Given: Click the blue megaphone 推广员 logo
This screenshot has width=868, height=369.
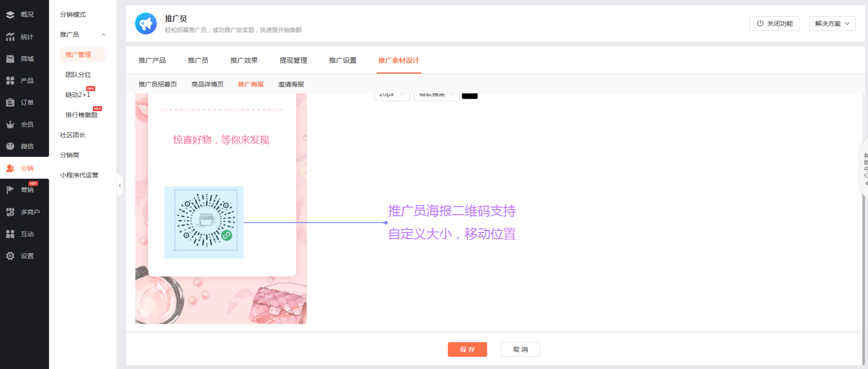Looking at the screenshot, I should pyautogui.click(x=146, y=23).
